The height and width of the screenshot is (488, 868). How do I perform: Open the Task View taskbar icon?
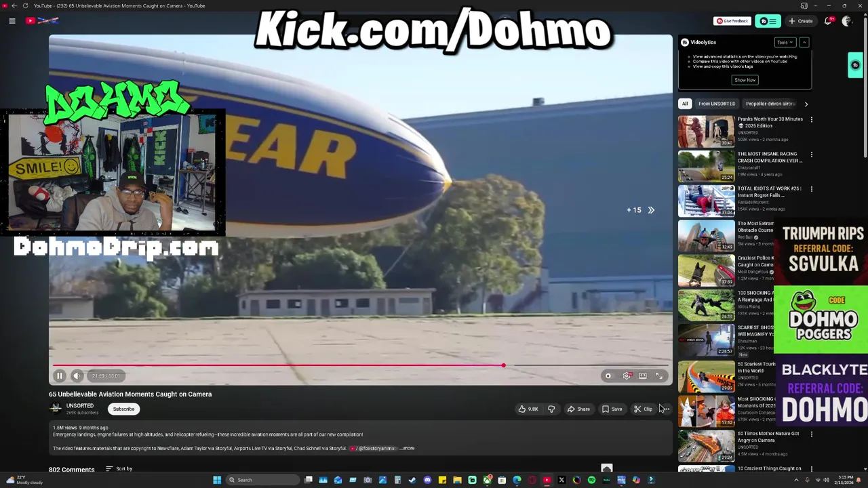pos(309,480)
